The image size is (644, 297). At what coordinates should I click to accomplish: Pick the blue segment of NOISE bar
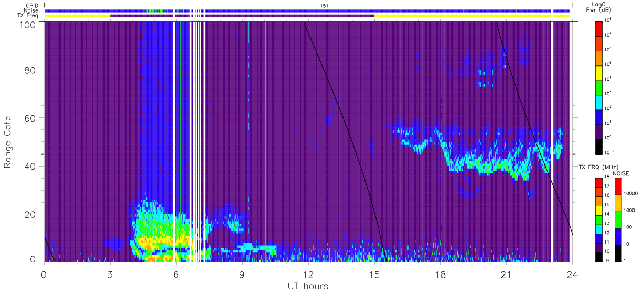(x=618, y=236)
